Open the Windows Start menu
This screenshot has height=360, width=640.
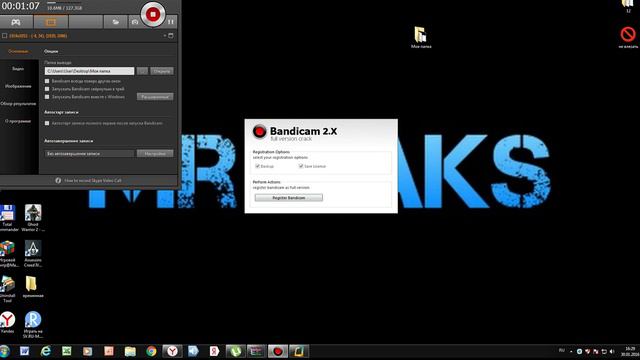(x=4, y=351)
